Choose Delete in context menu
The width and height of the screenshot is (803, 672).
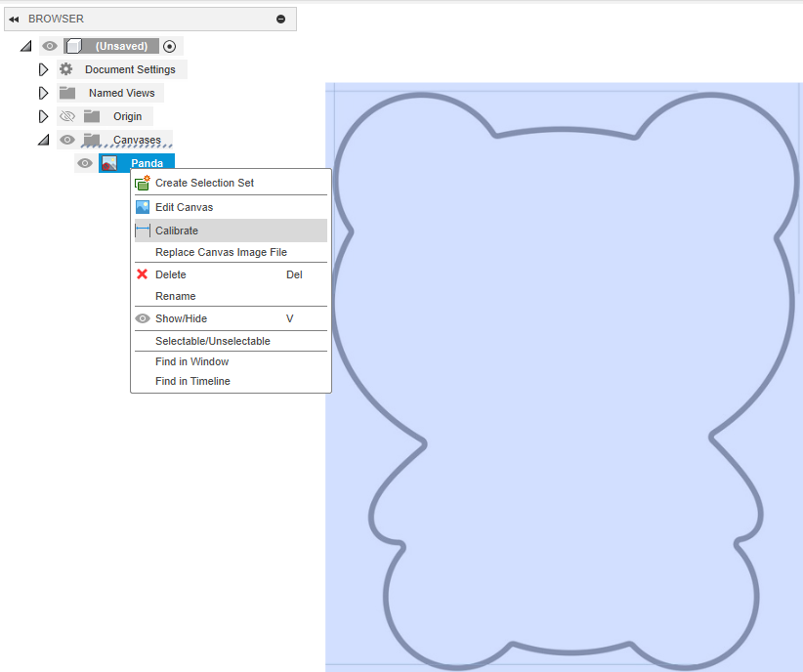click(231, 274)
